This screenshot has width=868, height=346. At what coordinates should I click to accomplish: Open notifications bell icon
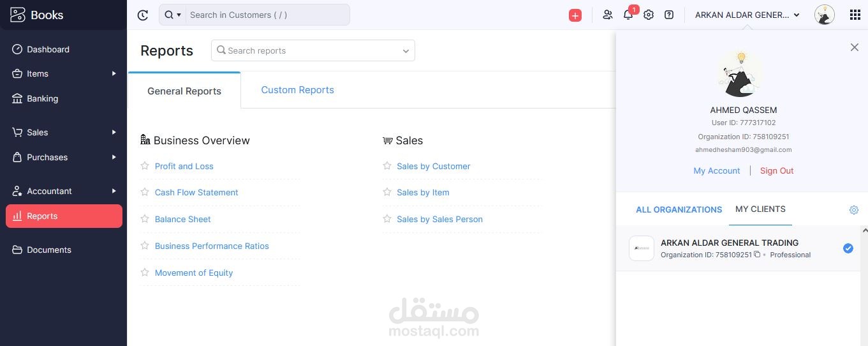pyautogui.click(x=628, y=15)
